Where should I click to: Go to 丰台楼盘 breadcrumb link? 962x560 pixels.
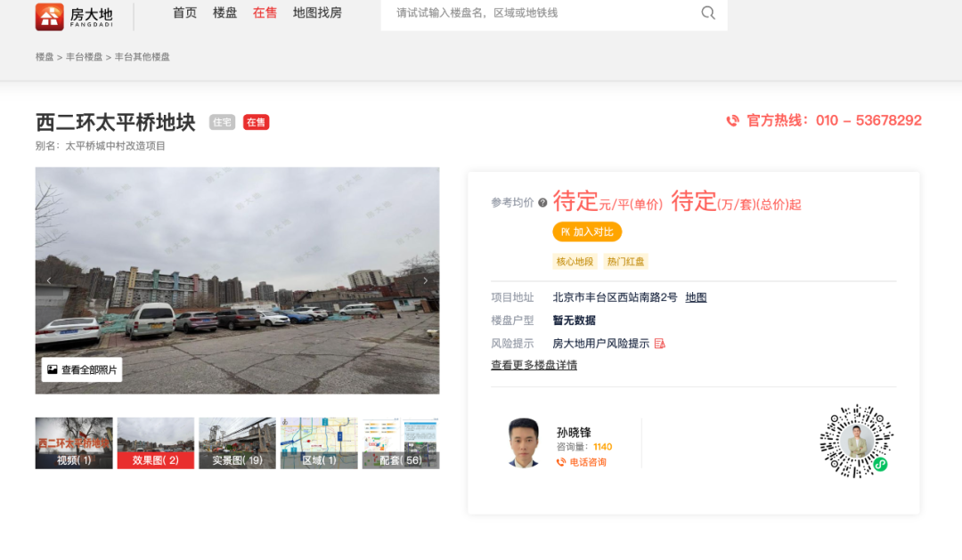84,57
